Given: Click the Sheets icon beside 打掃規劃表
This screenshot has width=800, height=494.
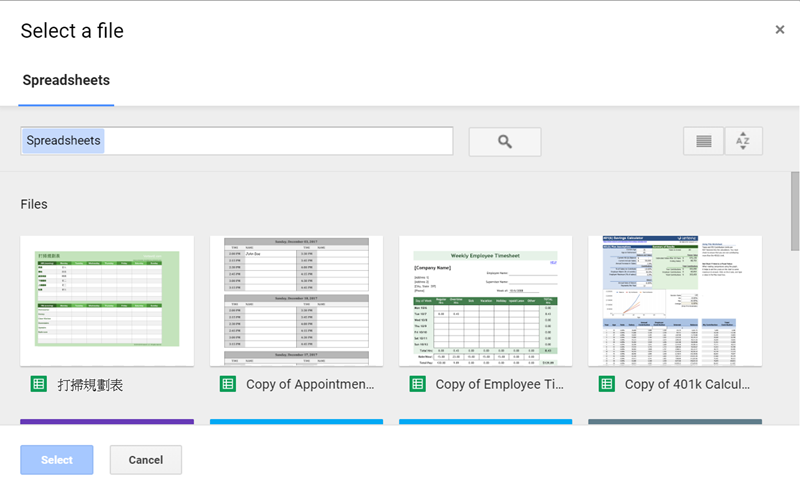Looking at the screenshot, I should tap(38, 384).
